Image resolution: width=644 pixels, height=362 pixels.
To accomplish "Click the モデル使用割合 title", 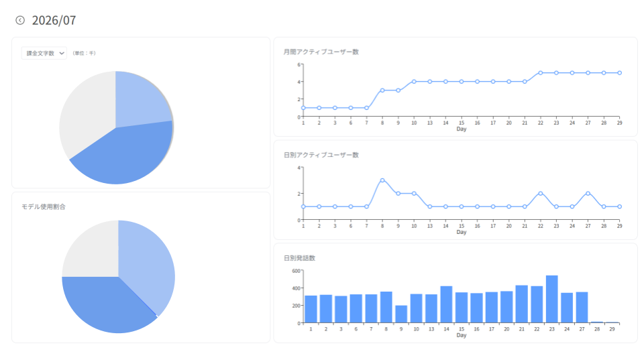I will click(x=44, y=206).
